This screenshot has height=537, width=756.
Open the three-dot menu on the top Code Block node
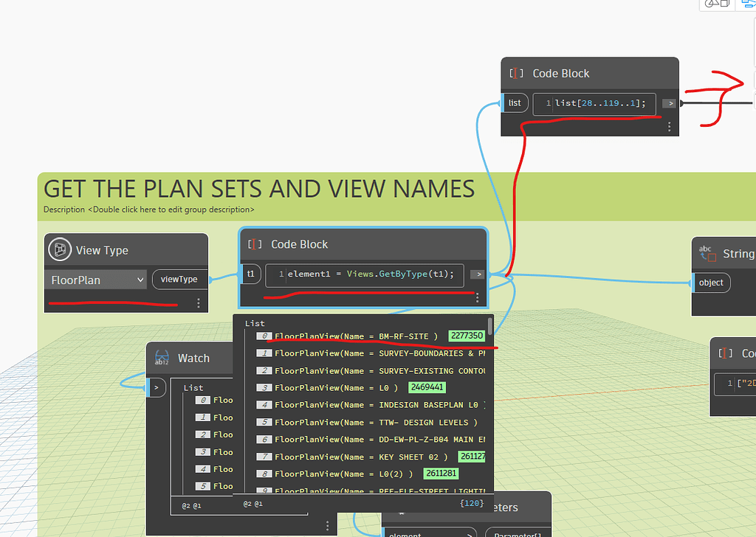(x=670, y=127)
